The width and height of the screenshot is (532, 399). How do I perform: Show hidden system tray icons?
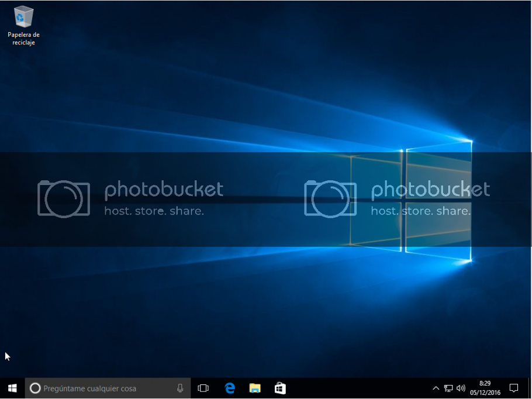(x=436, y=388)
